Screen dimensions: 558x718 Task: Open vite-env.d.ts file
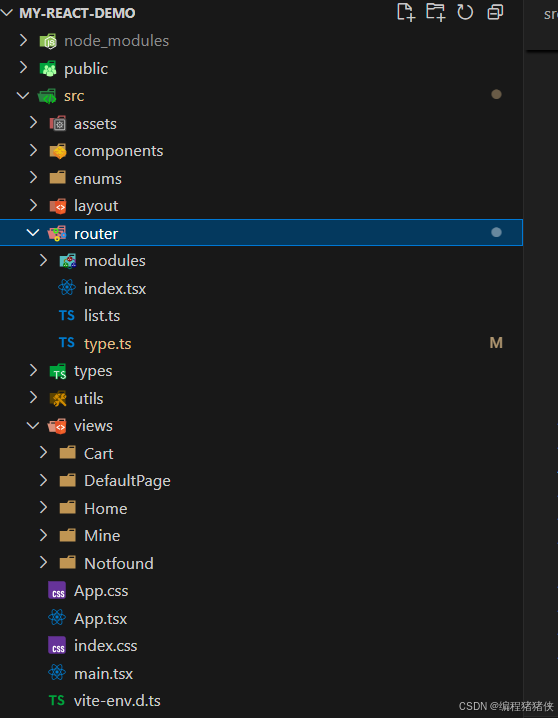tap(117, 701)
